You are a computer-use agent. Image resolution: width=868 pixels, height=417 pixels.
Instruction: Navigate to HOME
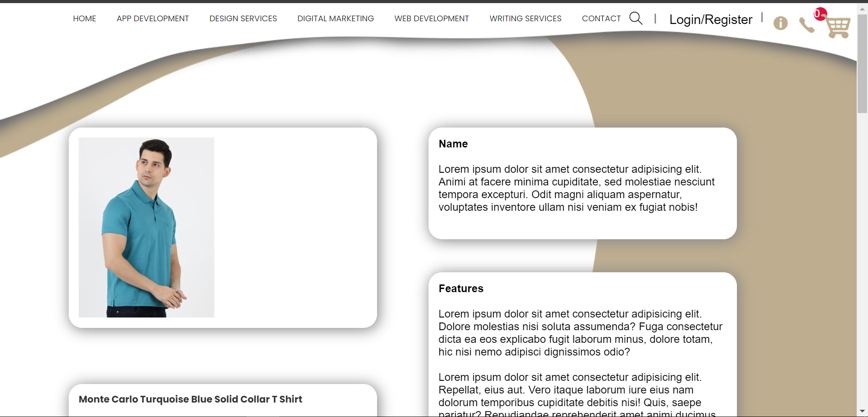85,19
